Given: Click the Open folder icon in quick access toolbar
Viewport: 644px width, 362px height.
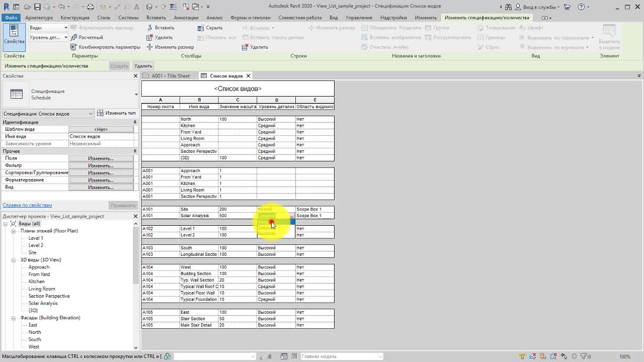Looking at the screenshot, I should point(27,7).
